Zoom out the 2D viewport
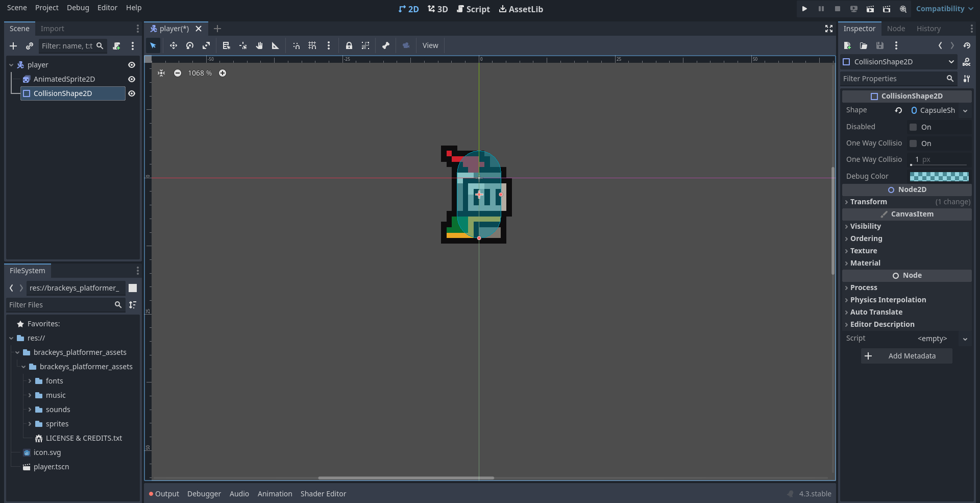The height and width of the screenshot is (503, 980). click(x=178, y=73)
